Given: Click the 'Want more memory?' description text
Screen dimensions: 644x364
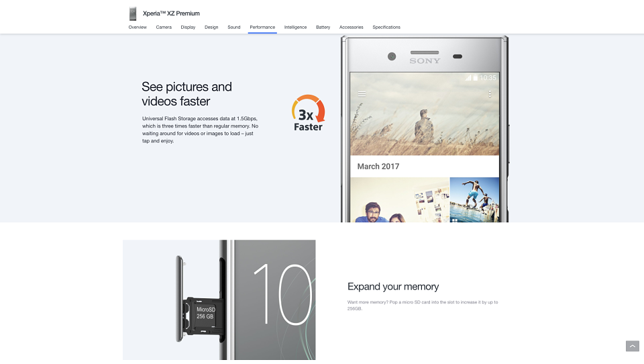Looking at the screenshot, I should 423,305.
